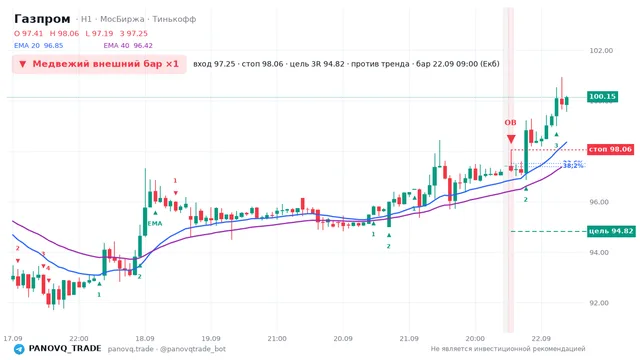
Task: Click the против тренда text
Action: coord(380,64)
